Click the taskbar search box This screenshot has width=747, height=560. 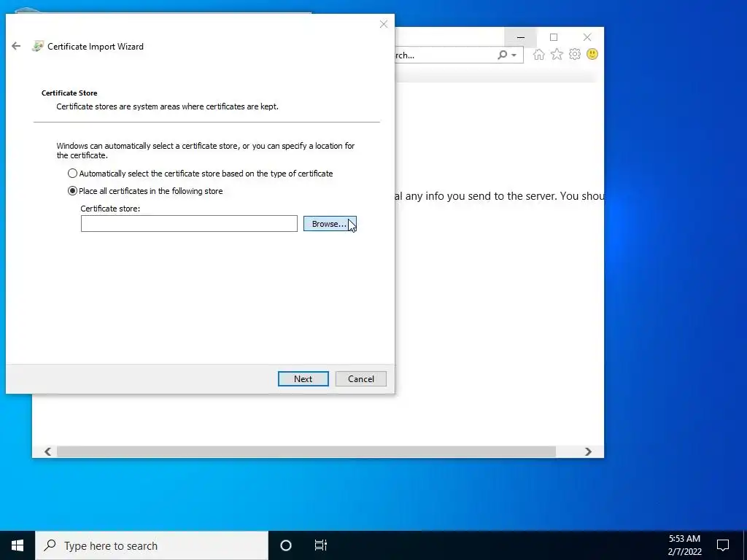coord(152,545)
